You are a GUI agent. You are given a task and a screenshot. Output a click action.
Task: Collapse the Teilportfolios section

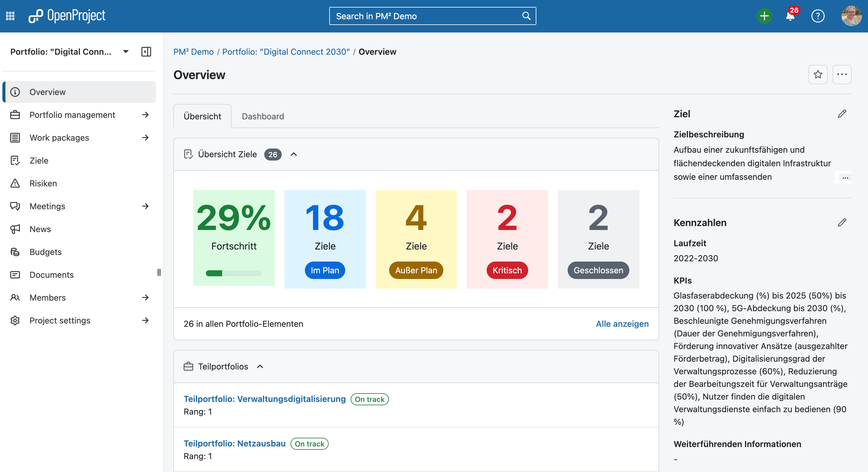(x=260, y=366)
